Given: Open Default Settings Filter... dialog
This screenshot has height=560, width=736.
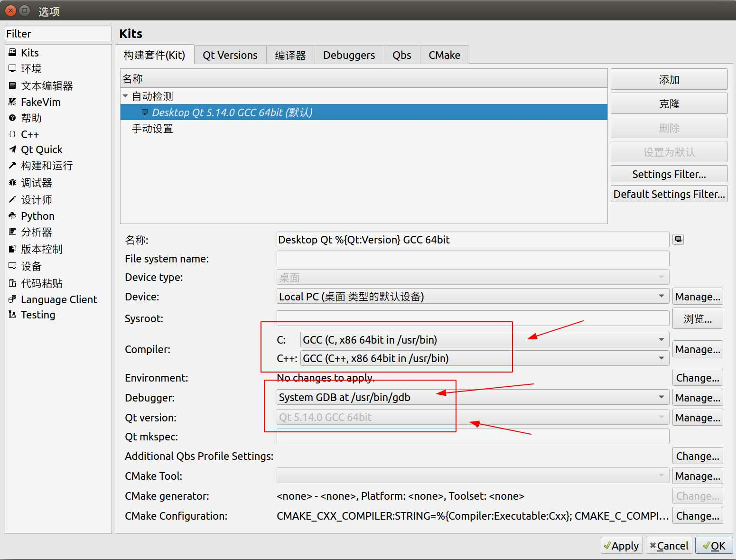Looking at the screenshot, I should point(669,194).
